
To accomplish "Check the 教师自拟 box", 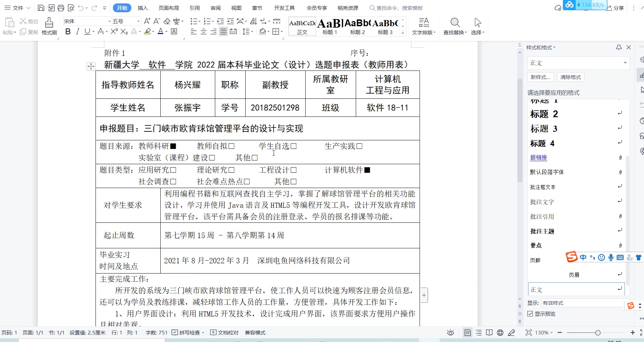I will 231,146.
